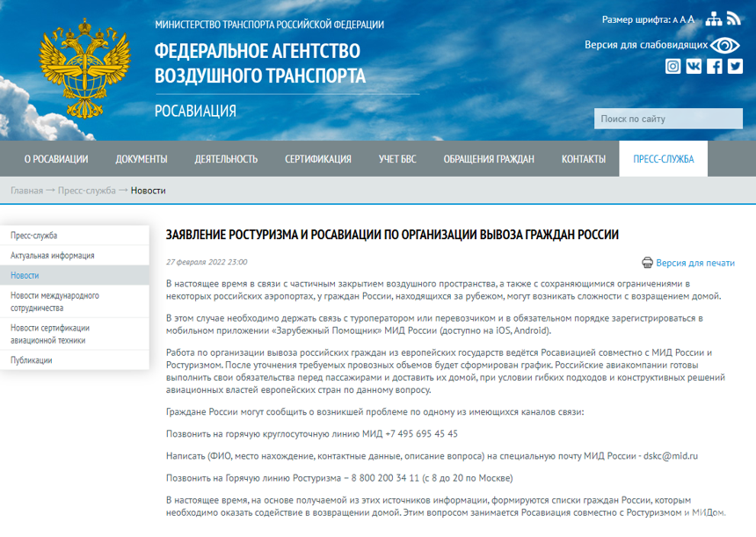Click 'Министерство транспорта Российской Федерации' header text
The width and height of the screenshot is (756, 537).
coord(270,25)
